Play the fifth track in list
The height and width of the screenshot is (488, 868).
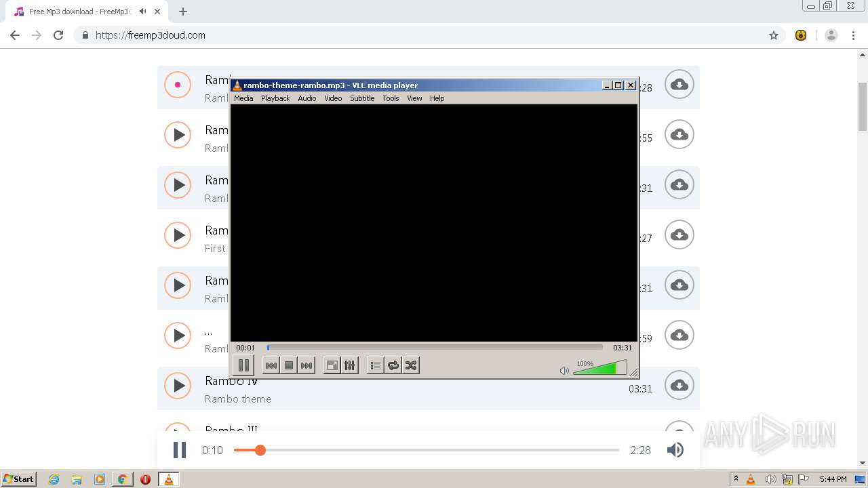tap(178, 285)
